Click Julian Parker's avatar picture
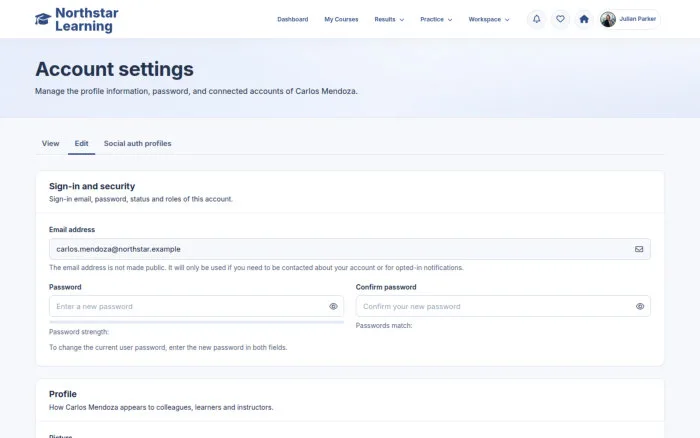The width and height of the screenshot is (700, 438). pos(608,19)
